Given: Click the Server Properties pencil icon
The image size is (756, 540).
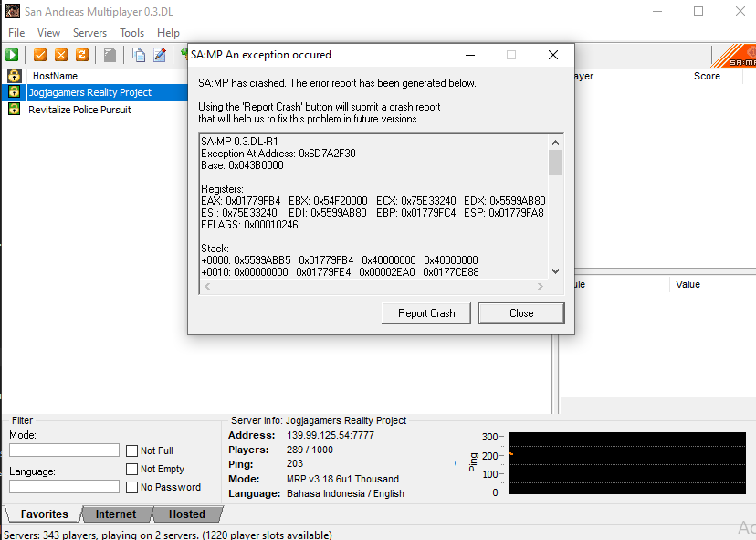Looking at the screenshot, I should [160, 55].
